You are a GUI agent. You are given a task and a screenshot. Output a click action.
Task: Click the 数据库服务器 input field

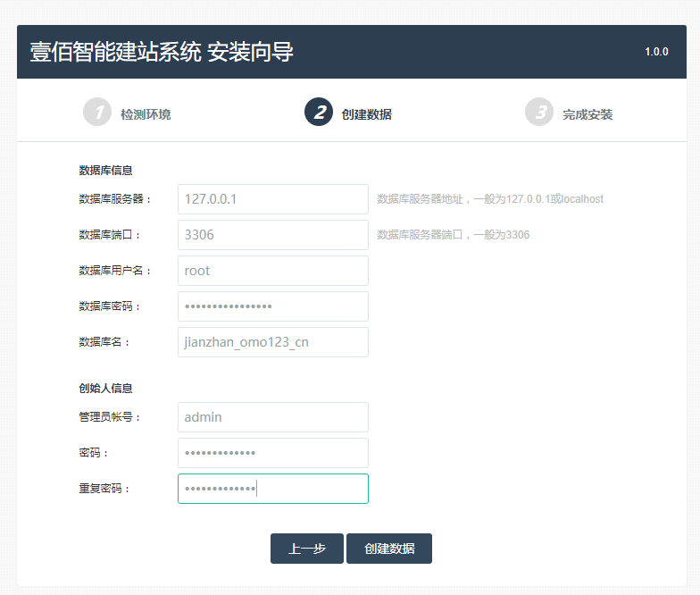[x=272, y=199]
